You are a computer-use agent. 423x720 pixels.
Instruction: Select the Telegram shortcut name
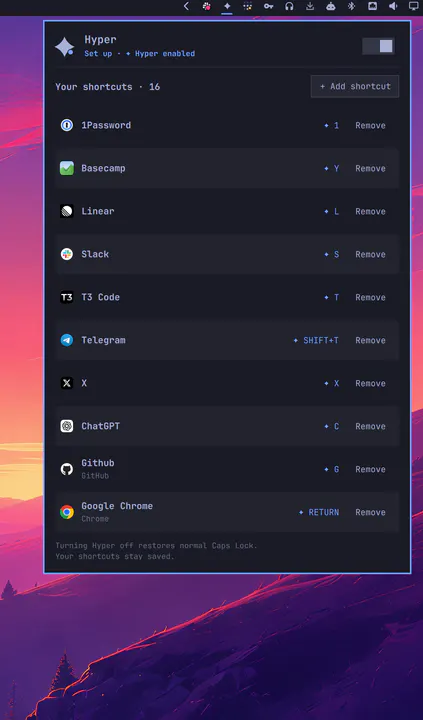[103, 340]
